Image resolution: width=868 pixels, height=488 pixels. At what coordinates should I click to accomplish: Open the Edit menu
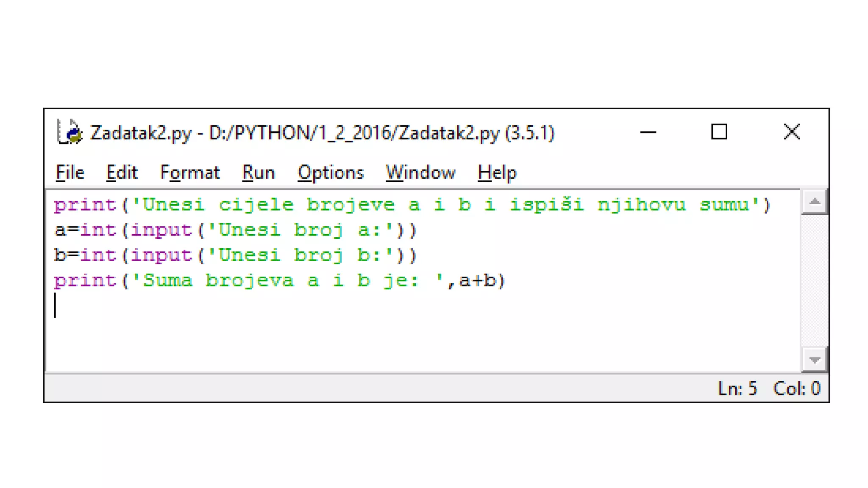(122, 172)
